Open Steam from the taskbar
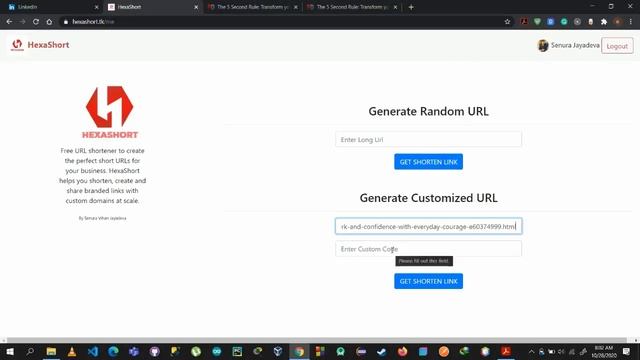 pyautogui.click(x=382, y=351)
